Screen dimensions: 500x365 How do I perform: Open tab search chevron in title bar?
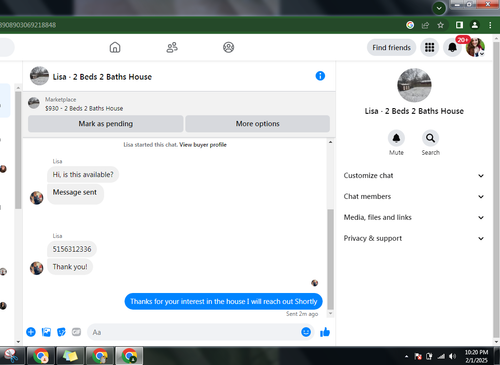(439, 8)
